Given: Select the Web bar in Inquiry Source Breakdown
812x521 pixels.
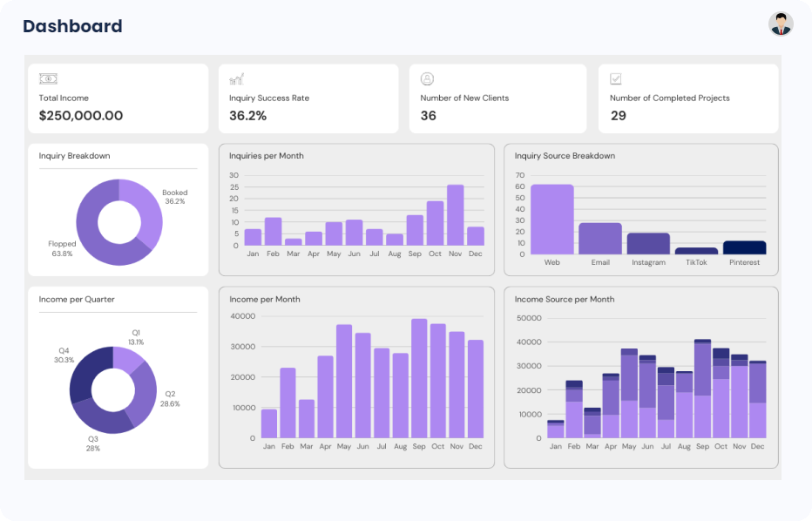Looking at the screenshot, I should click(552, 220).
